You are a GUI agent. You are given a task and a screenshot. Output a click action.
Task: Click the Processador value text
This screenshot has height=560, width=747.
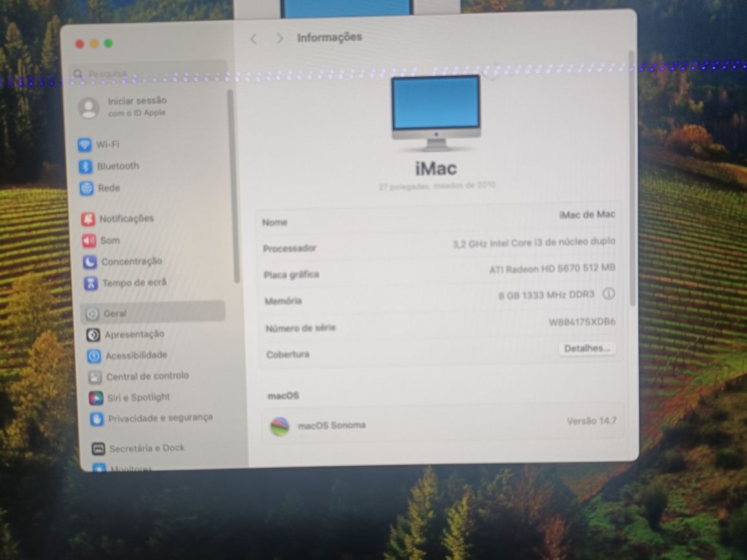pos(534,242)
